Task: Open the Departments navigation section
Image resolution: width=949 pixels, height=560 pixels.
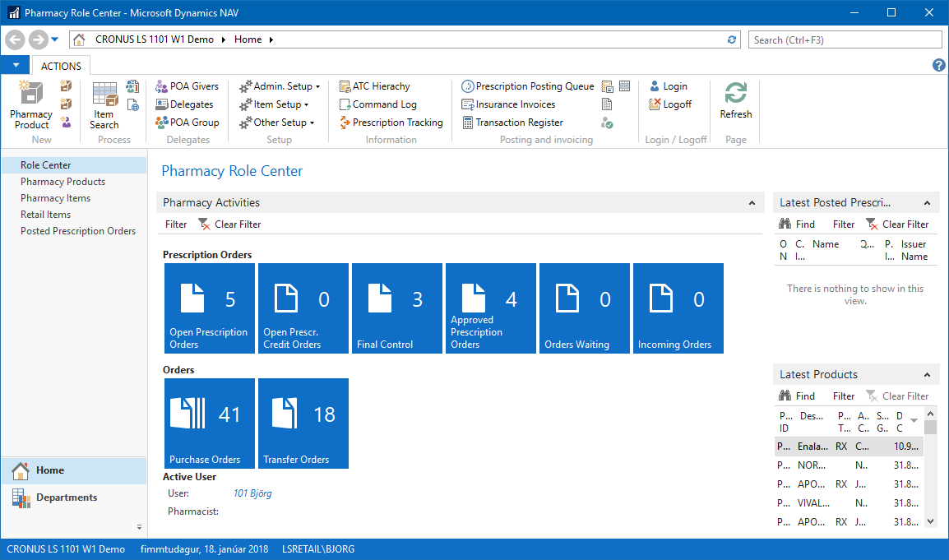Action: 66,498
